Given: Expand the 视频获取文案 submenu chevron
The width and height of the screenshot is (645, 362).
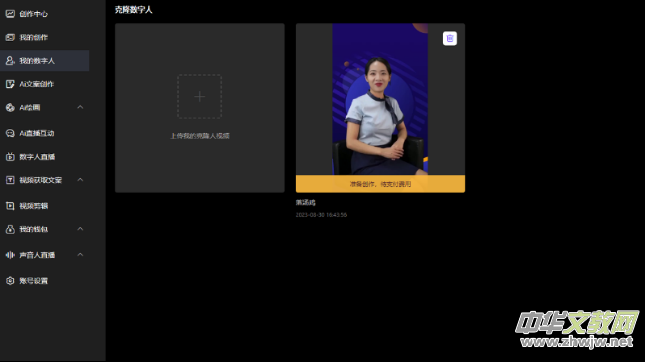Looking at the screenshot, I should coord(80,180).
